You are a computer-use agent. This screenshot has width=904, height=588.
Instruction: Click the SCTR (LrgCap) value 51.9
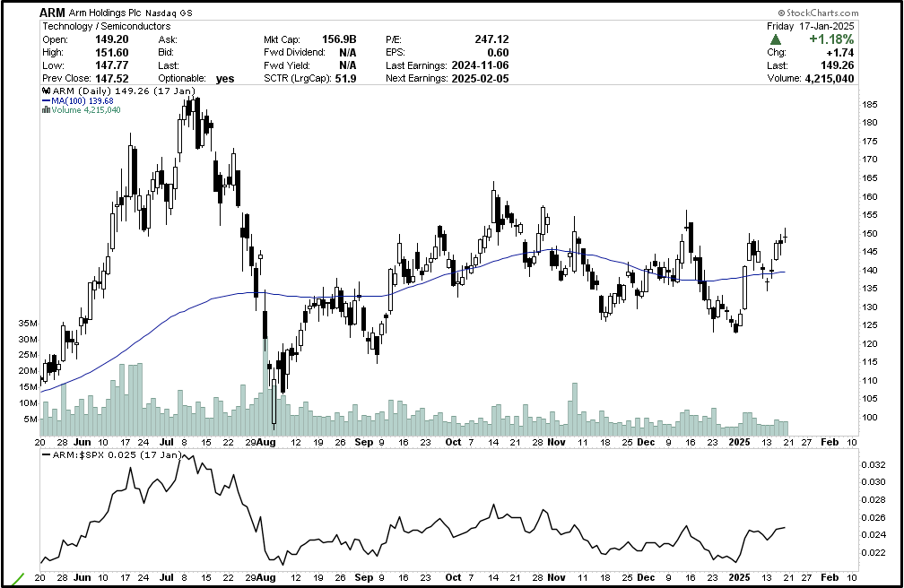pyautogui.click(x=345, y=78)
